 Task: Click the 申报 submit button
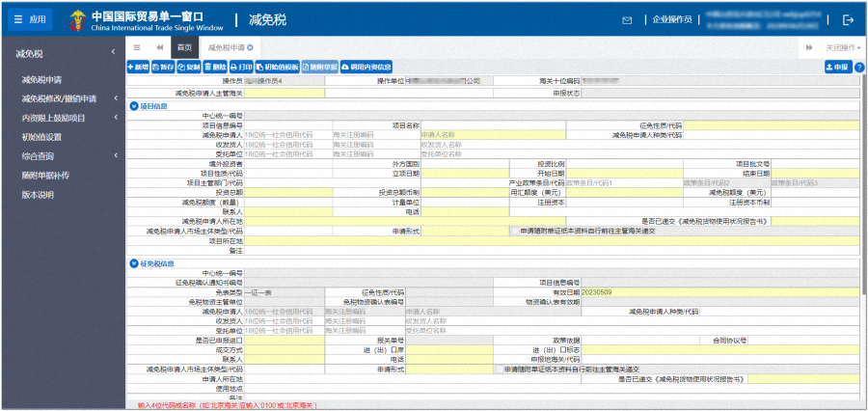(x=836, y=67)
